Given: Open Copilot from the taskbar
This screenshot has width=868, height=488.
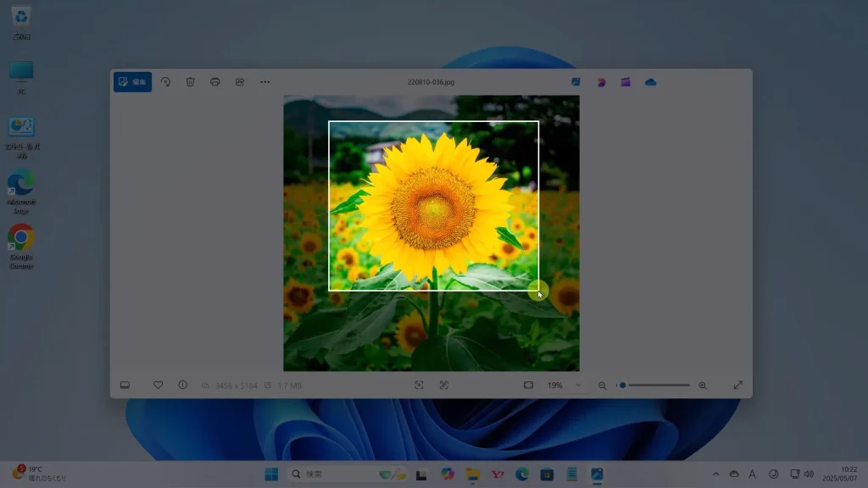Looking at the screenshot, I should [x=448, y=474].
